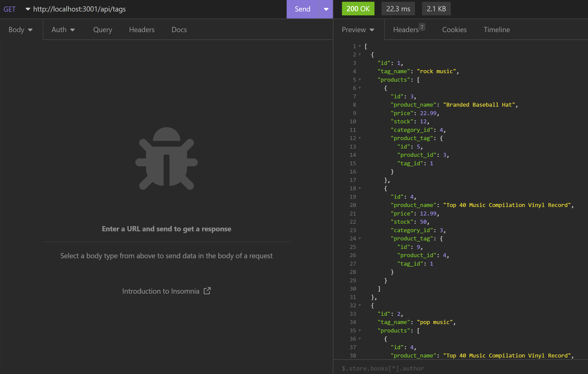Click the JSONPath filter field at the bottom
Screen dimensions: 588x374
(x=440, y=368)
